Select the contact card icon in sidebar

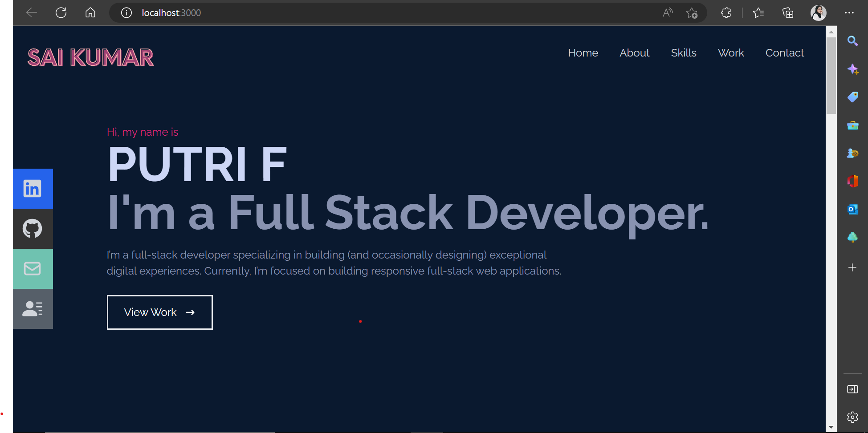(x=33, y=308)
